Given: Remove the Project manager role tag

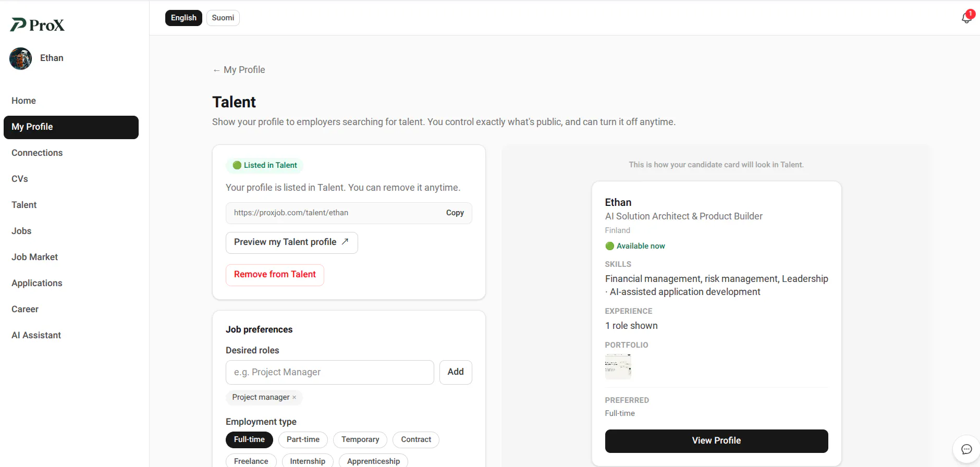Looking at the screenshot, I should pos(294,397).
